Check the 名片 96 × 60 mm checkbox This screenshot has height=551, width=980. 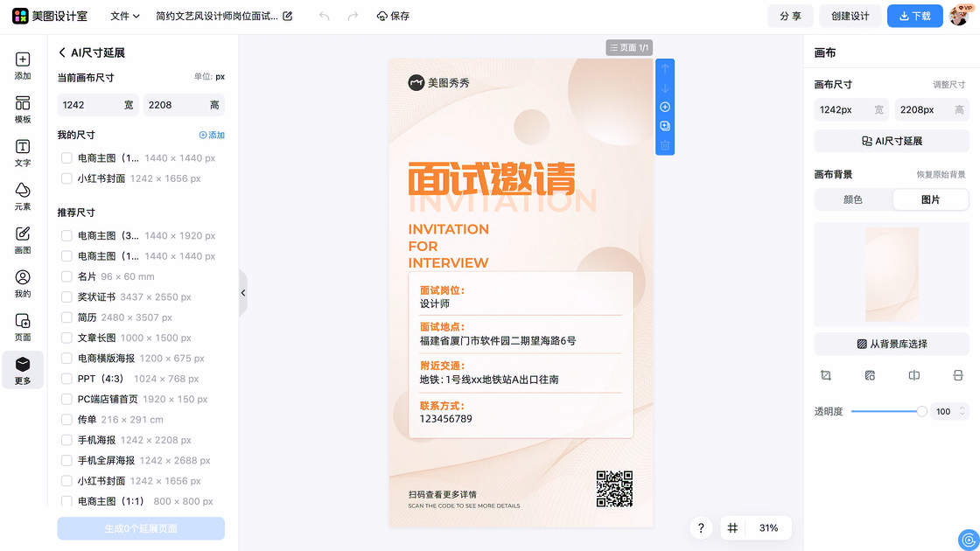66,276
